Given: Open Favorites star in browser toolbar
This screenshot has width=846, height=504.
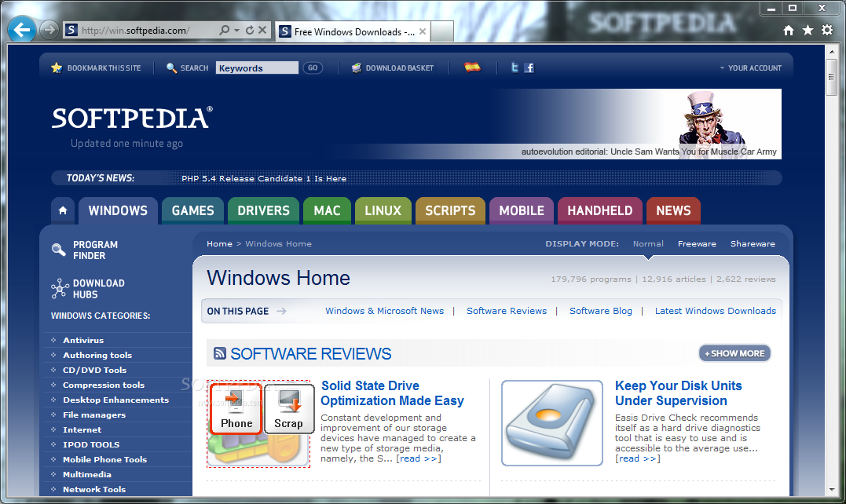Looking at the screenshot, I should 808,30.
